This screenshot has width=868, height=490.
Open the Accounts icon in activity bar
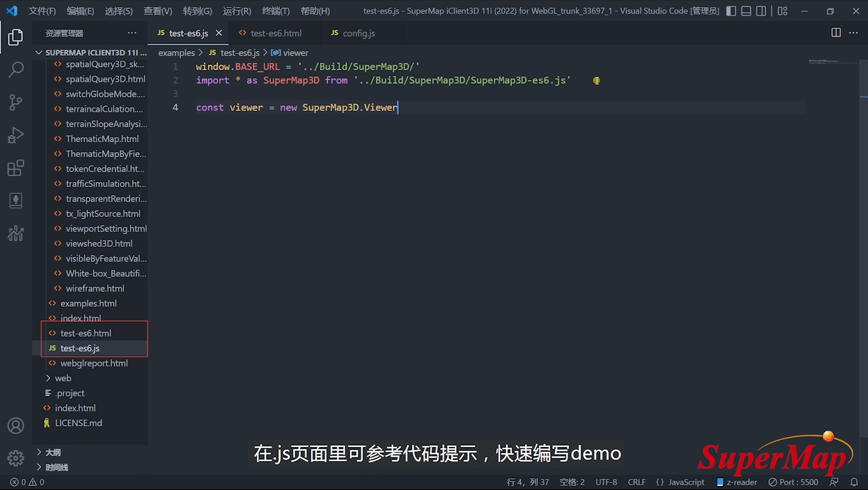coord(16,426)
